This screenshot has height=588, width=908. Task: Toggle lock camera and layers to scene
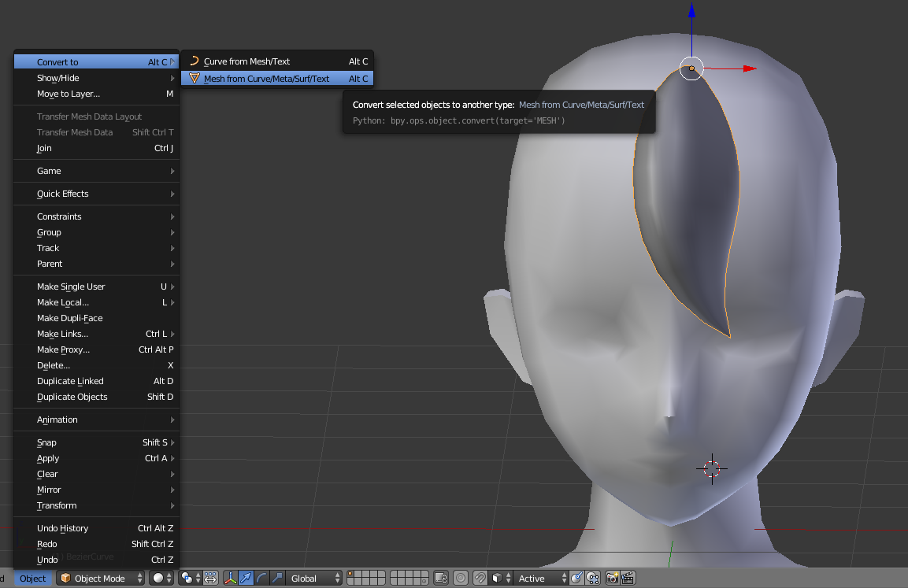pos(441,579)
